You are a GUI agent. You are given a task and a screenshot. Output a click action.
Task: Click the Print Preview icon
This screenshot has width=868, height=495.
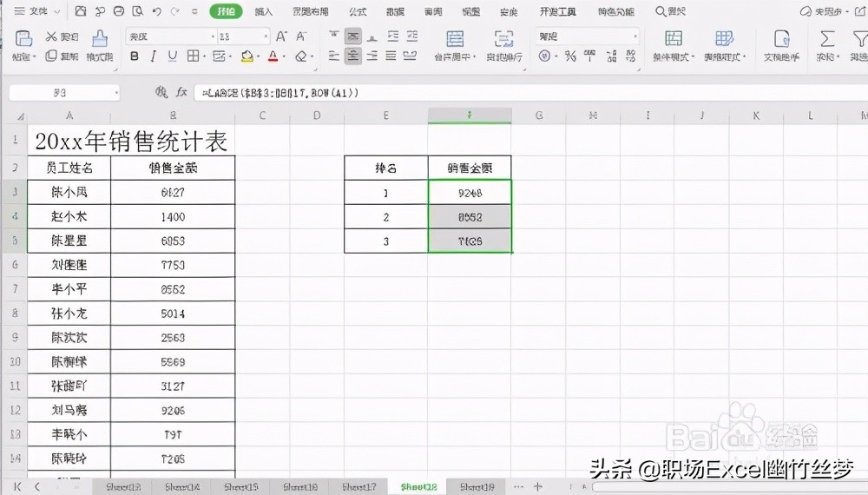click(x=137, y=11)
